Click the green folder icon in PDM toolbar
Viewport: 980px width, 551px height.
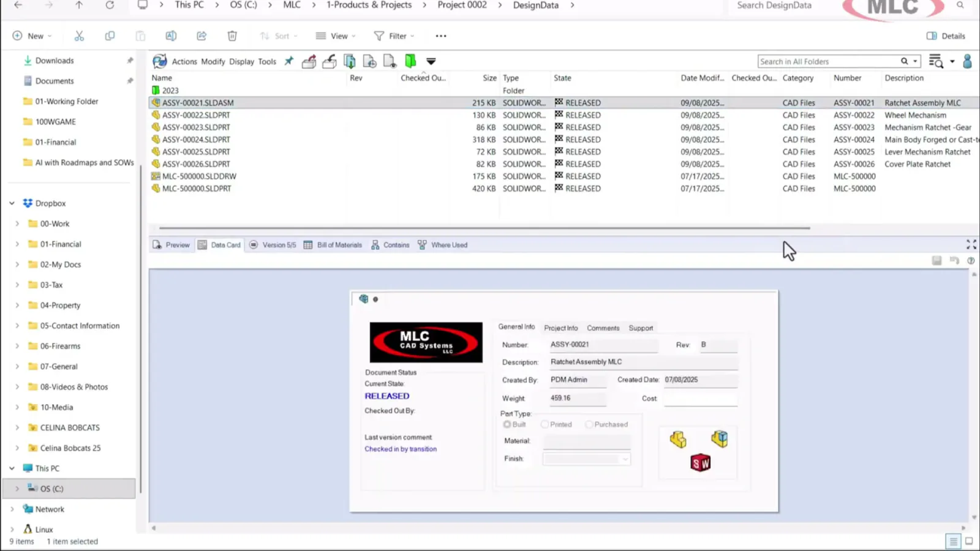click(410, 61)
